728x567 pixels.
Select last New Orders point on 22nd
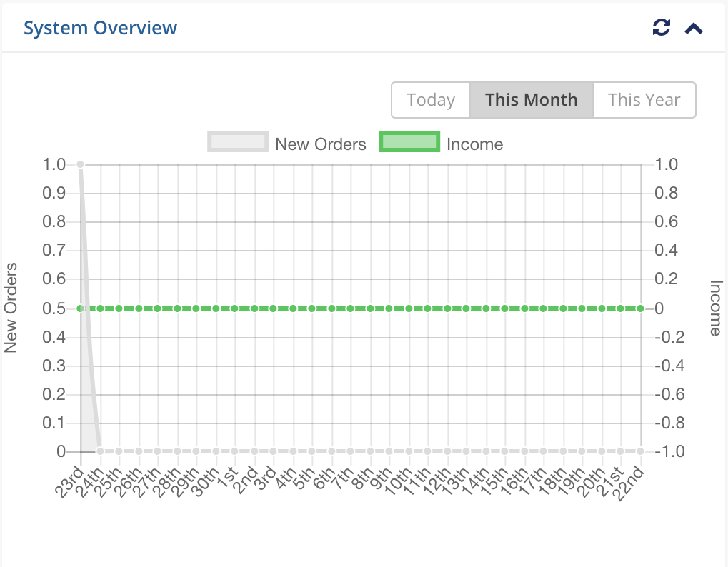tap(640, 451)
